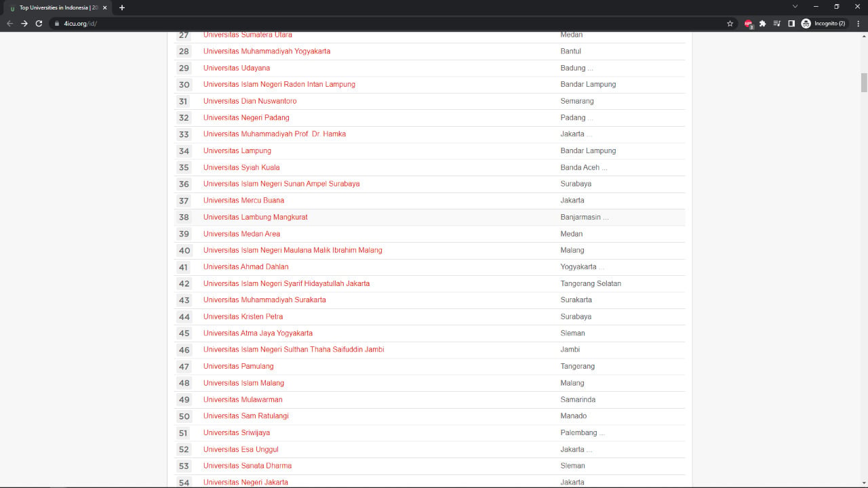Click the city cell "Semarang"
The width and height of the screenshot is (868, 488).
coord(577,101)
